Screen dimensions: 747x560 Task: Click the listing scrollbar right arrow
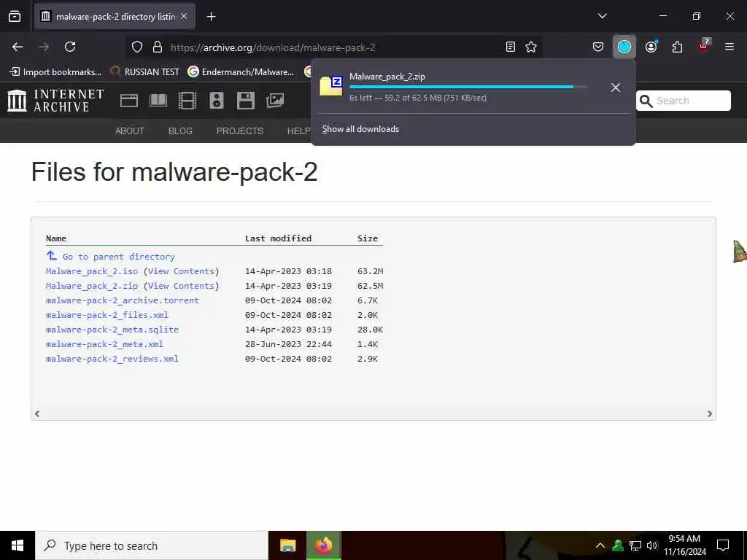709,414
